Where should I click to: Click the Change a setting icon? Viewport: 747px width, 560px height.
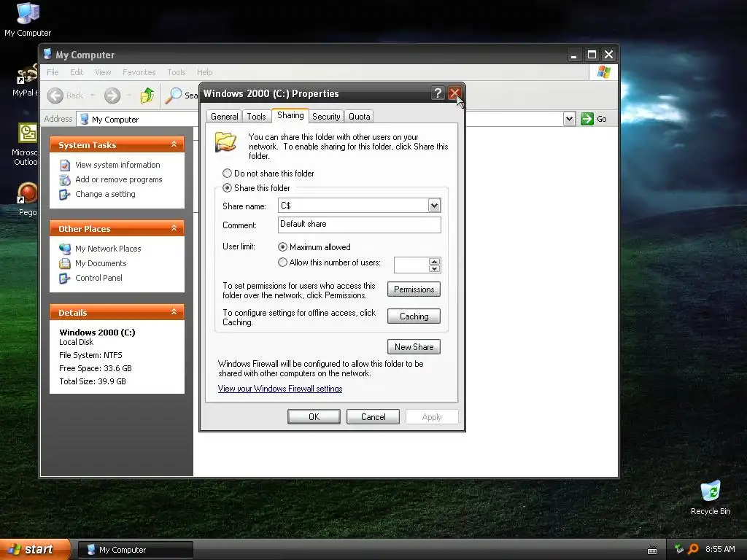pyautogui.click(x=64, y=194)
